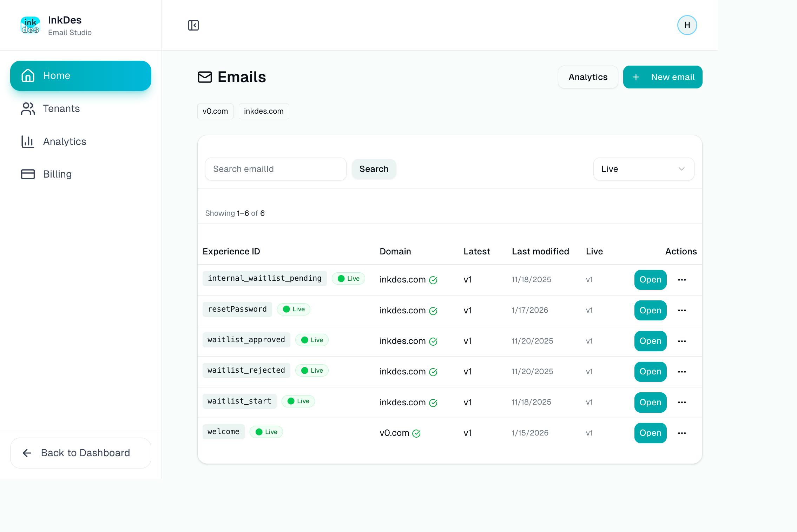Click inside the Search emailId field

pyautogui.click(x=275, y=169)
